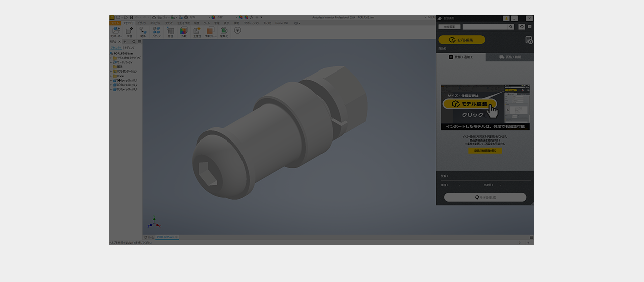Screen dimensions: 644x282
Task: Open the history icon in side panel
Action: (522, 27)
